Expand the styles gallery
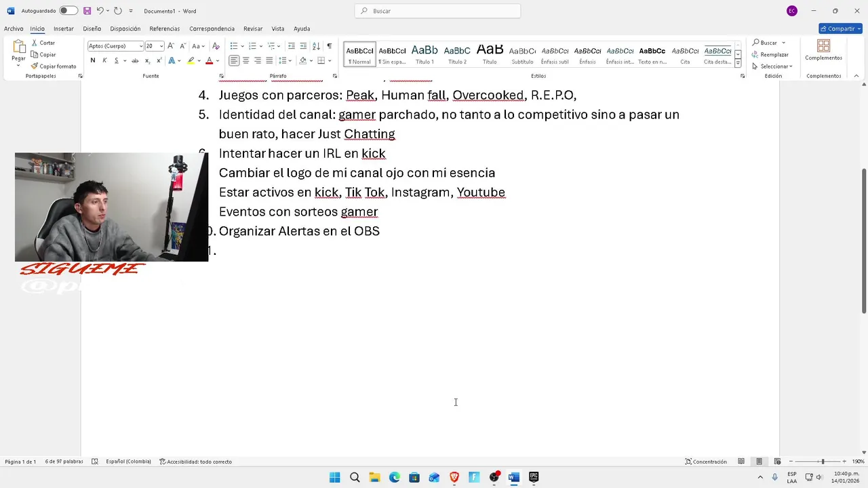 click(738, 62)
